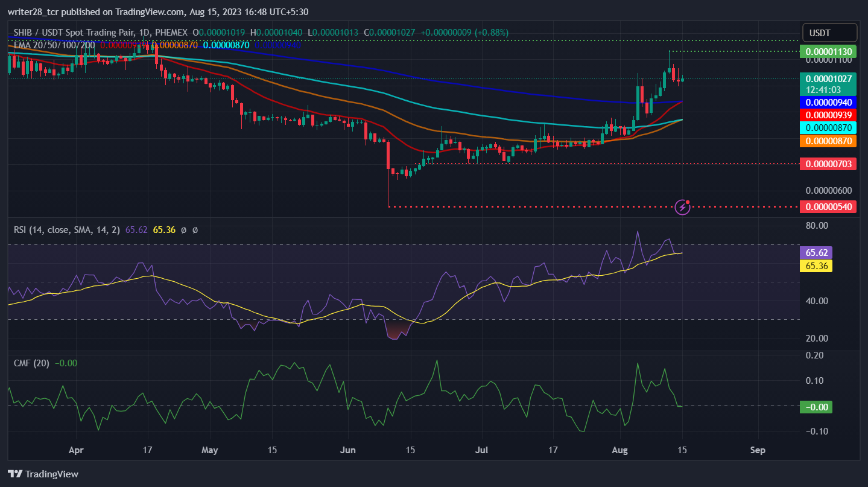Click the lightning bolt events icon
868x487 pixels.
click(x=682, y=207)
